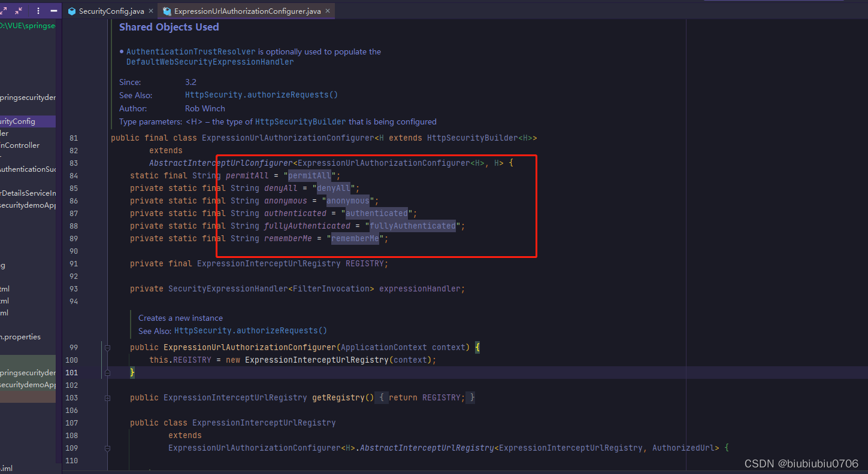The height and width of the screenshot is (474, 868).
Task: Click the "permitAll" string literal on line 84
Action: click(x=309, y=175)
